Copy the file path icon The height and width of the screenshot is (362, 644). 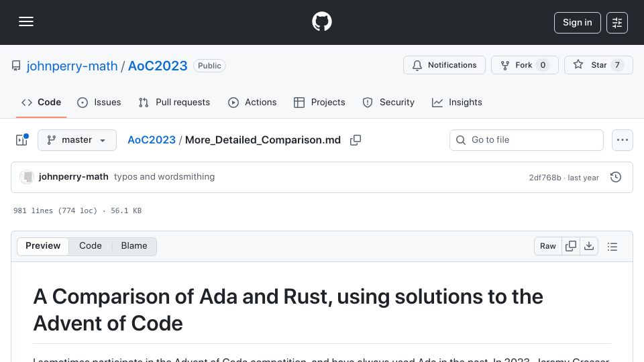point(356,140)
